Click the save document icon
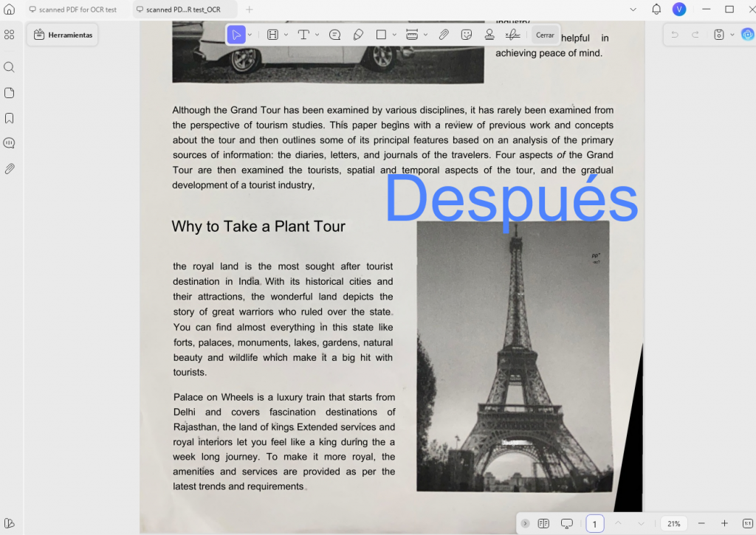This screenshot has width=756, height=535. click(719, 35)
